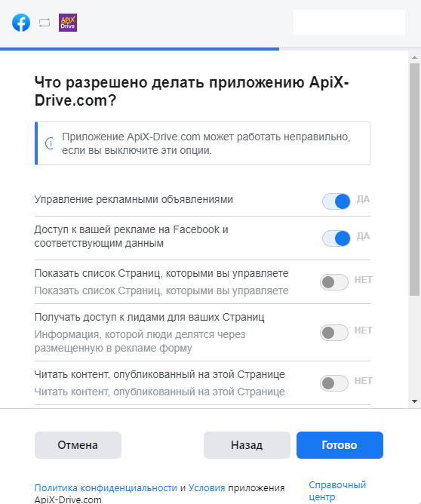Screen dimensions: 421x504
Task: Click the info icon in the warning notice
Action: [50, 143]
